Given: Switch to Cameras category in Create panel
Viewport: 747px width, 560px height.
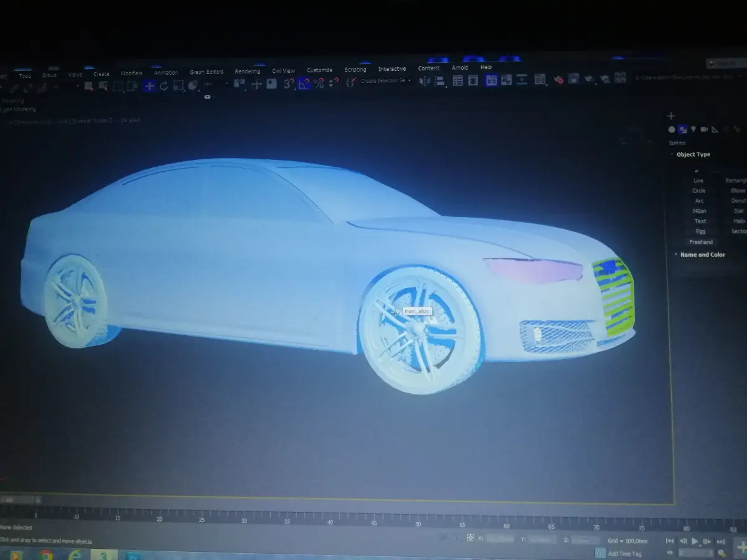Looking at the screenshot, I should coord(704,129).
